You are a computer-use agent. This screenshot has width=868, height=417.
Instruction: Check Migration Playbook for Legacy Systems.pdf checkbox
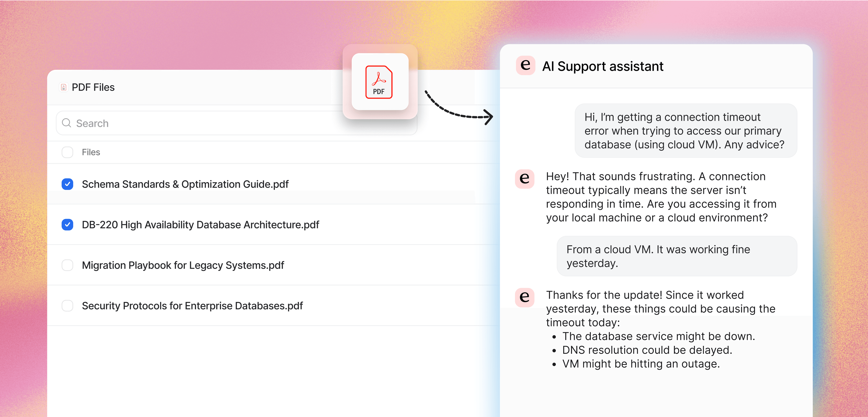tap(67, 265)
